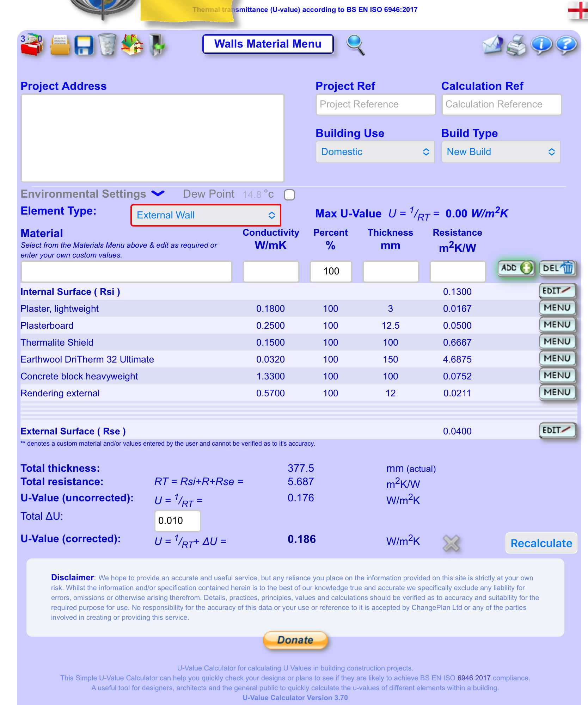Screen dimensions: 588x705
Task: Expand the Environmental Settings section
Action: coord(158,194)
